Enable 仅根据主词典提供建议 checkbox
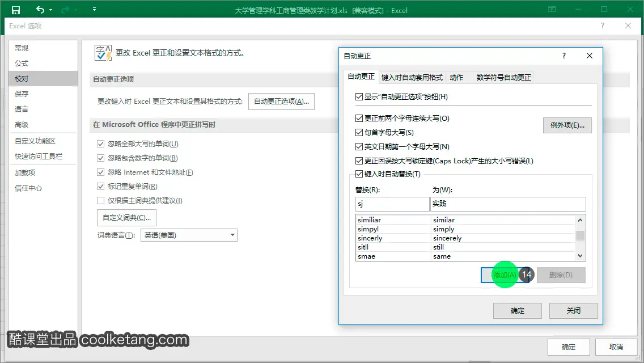Screen dimensions: 644x363 pos(101,201)
